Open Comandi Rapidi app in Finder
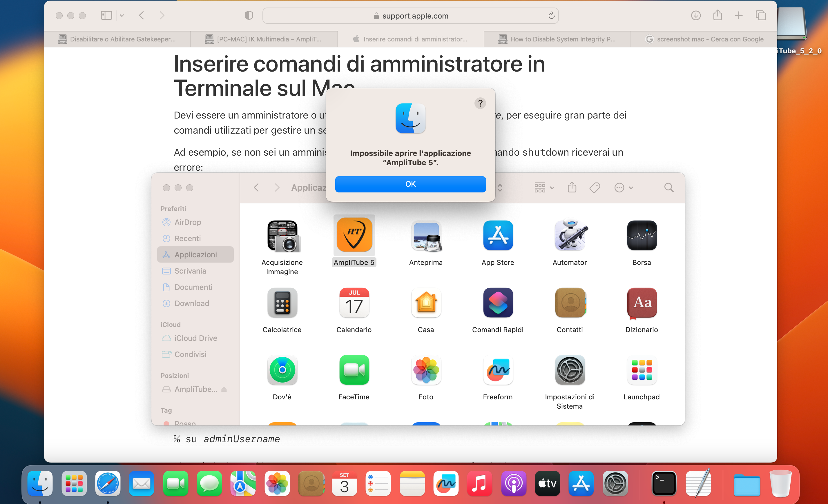This screenshot has width=828, height=504. (498, 303)
